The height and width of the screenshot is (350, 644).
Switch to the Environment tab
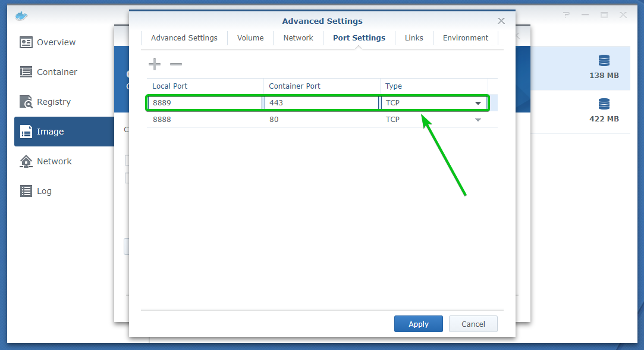466,38
